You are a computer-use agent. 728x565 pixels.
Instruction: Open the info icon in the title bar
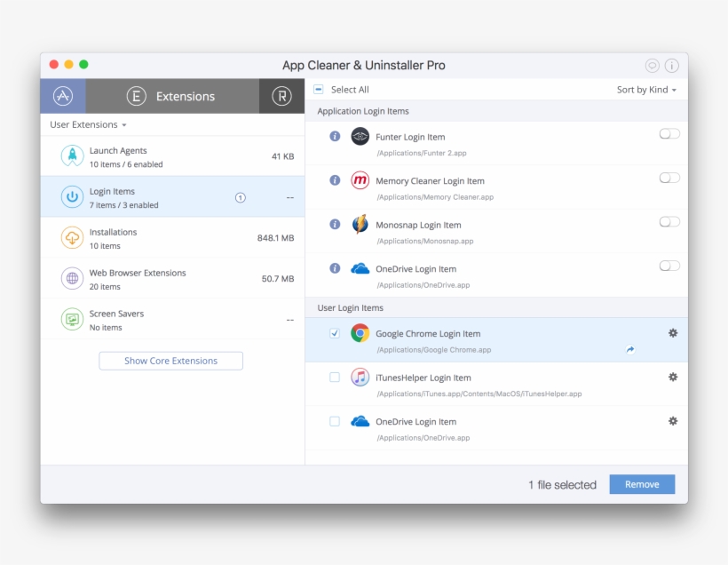tap(672, 66)
